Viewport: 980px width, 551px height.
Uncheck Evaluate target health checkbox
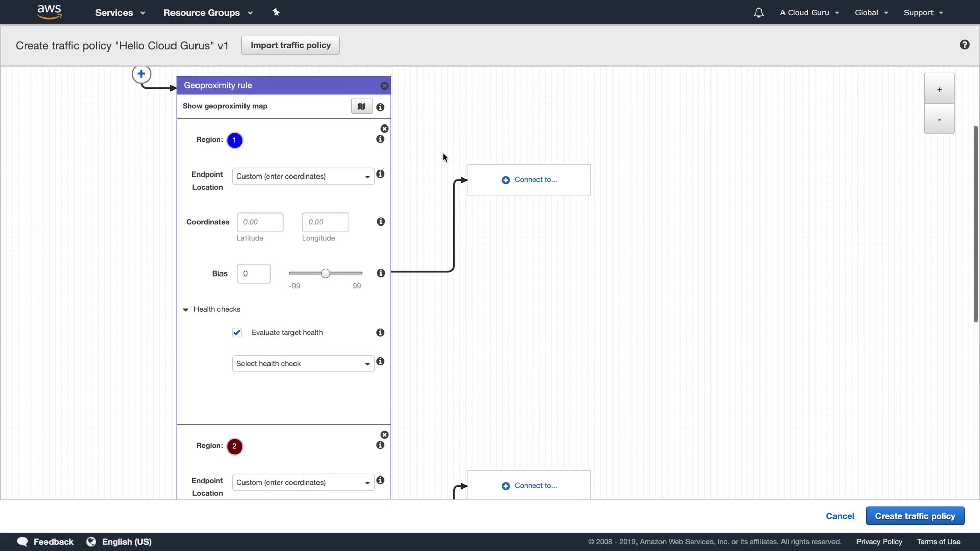pyautogui.click(x=237, y=333)
